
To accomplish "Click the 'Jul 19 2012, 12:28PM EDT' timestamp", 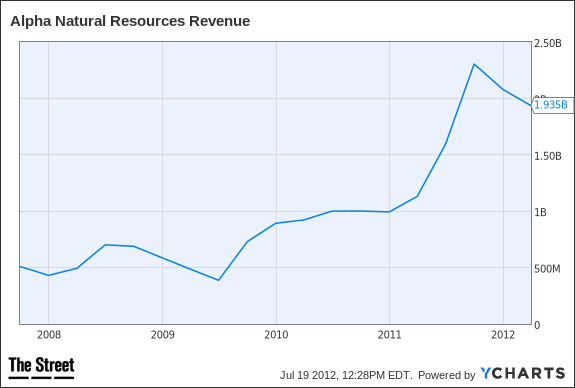I will (346, 375).
